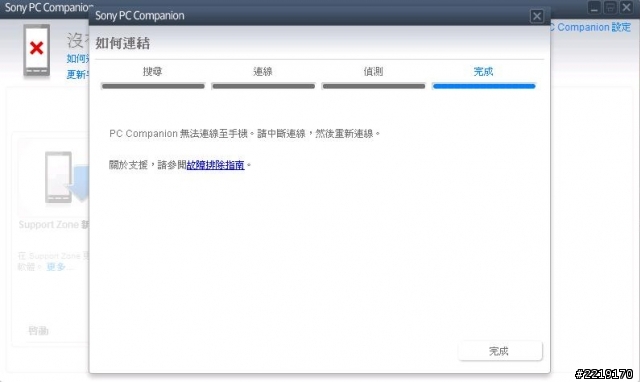The image size is (640, 382).
Task: Select the 連線 step tab
Action: pyautogui.click(x=263, y=72)
